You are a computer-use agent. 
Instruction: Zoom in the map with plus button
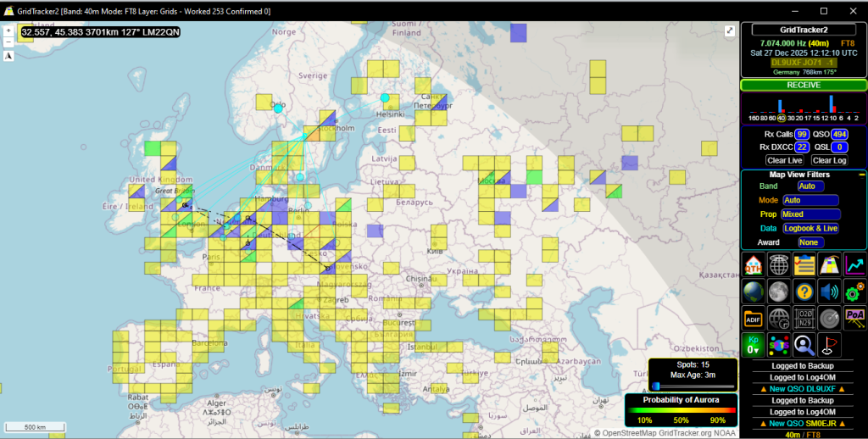(x=8, y=31)
